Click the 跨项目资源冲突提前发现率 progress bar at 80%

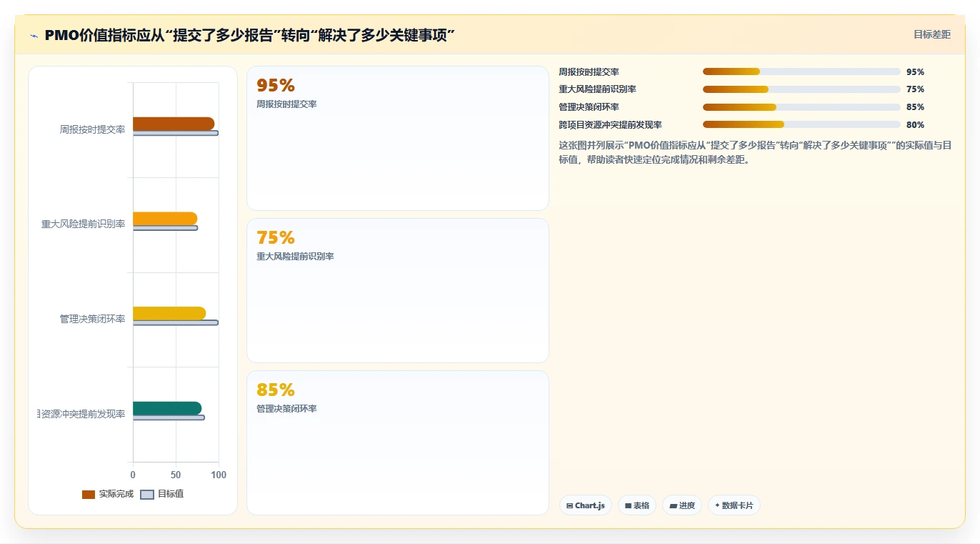[x=801, y=124]
